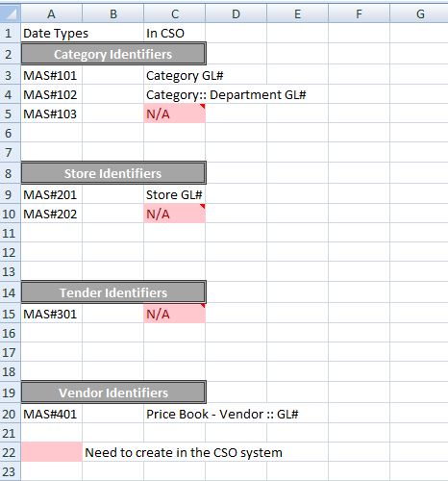Select the Store GL# cell
Viewport: 448px width, 481px height.
tap(175, 194)
